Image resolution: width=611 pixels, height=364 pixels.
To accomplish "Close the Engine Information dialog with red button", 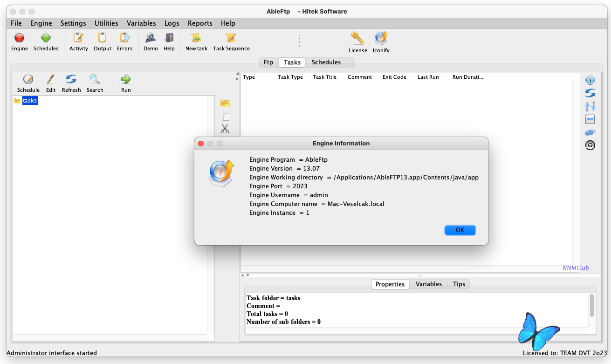I will click(x=201, y=144).
